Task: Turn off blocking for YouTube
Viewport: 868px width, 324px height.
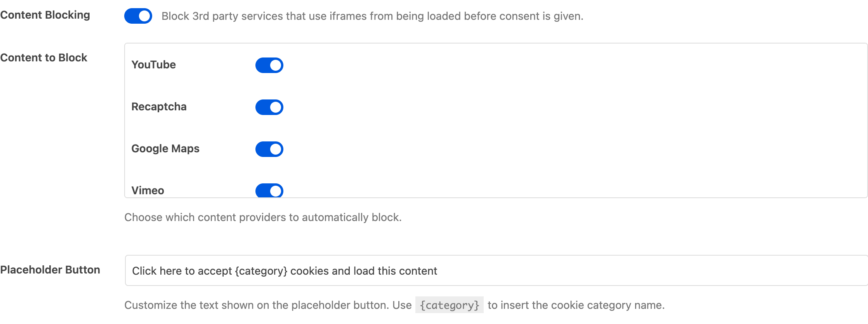Action: pyautogui.click(x=269, y=65)
